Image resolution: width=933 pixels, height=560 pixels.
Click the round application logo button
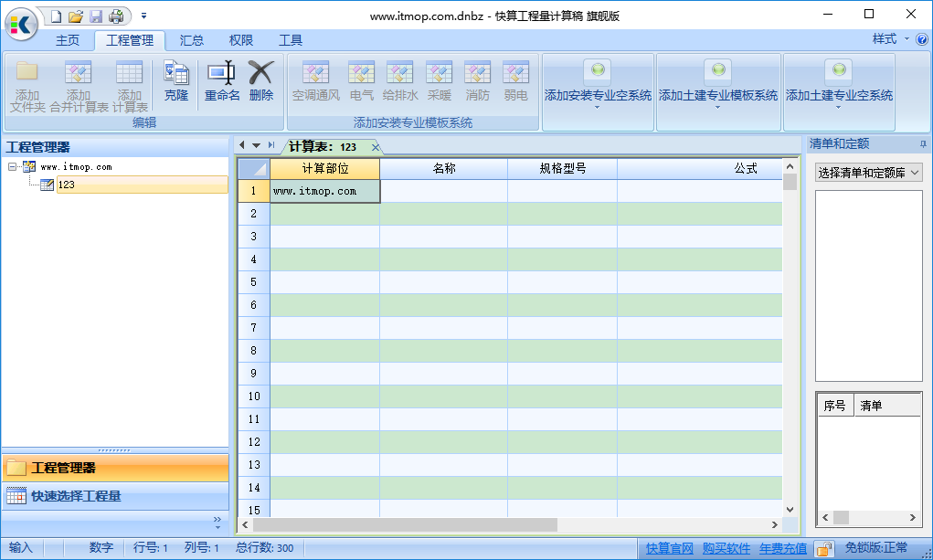pyautogui.click(x=21, y=24)
